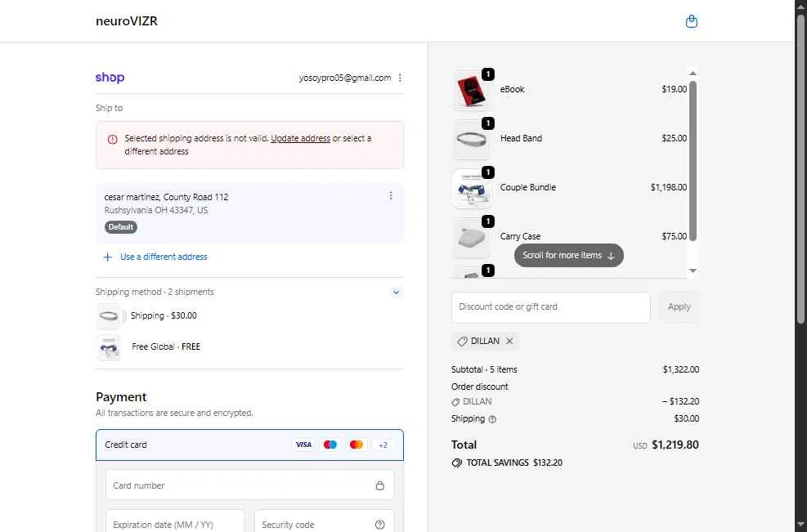Select the Credit card payment option
807x532 pixels.
pos(249,445)
